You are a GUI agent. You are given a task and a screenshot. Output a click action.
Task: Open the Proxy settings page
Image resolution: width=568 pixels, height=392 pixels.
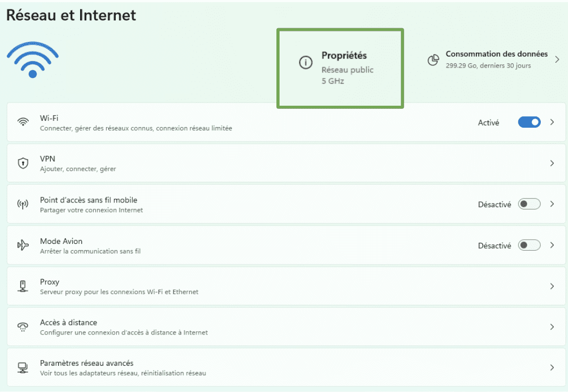click(x=551, y=286)
